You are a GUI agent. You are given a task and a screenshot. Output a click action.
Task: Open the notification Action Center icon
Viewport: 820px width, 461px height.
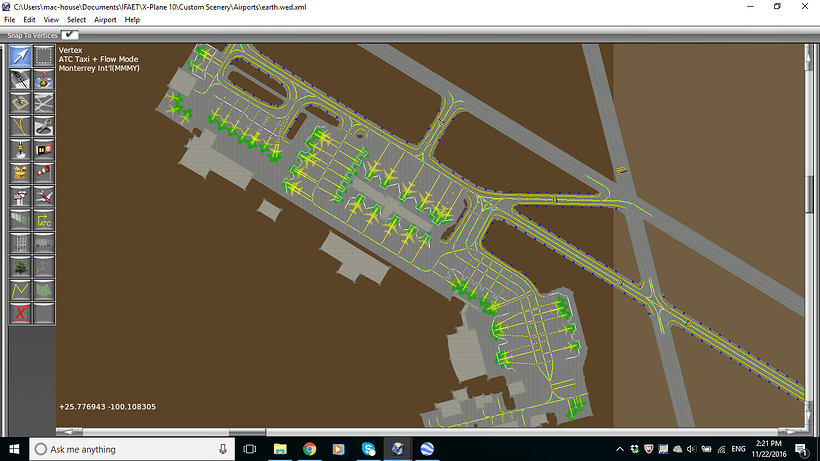click(x=801, y=449)
